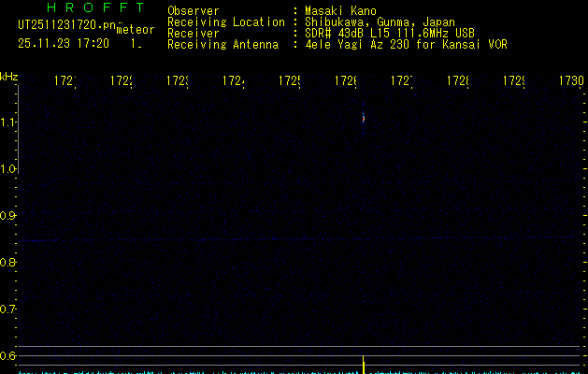Click the 1725 time axis label
This screenshot has height=374, width=588.
click(x=289, y=80)
